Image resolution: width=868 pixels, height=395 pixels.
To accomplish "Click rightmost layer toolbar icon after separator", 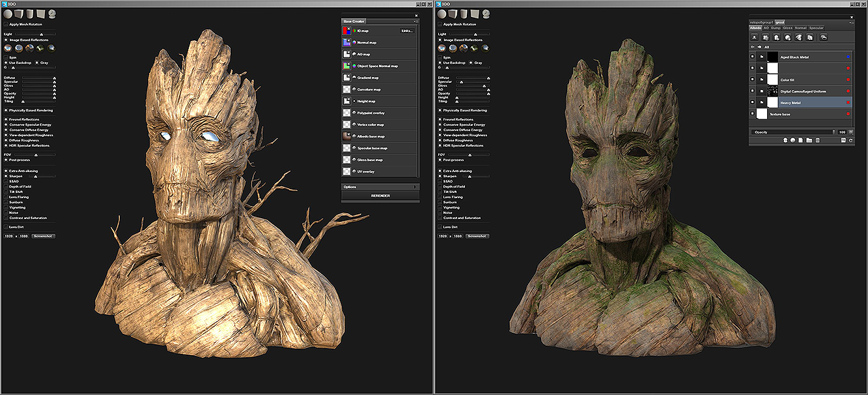I will pos(824,37).
